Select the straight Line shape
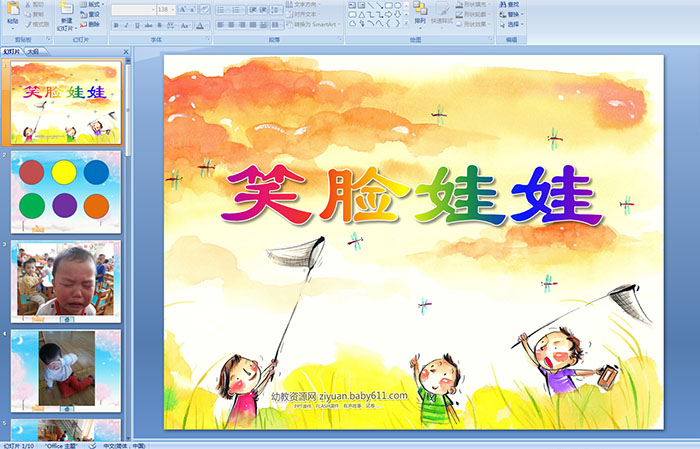Screen dimensions: 700x449 [371, 5]
